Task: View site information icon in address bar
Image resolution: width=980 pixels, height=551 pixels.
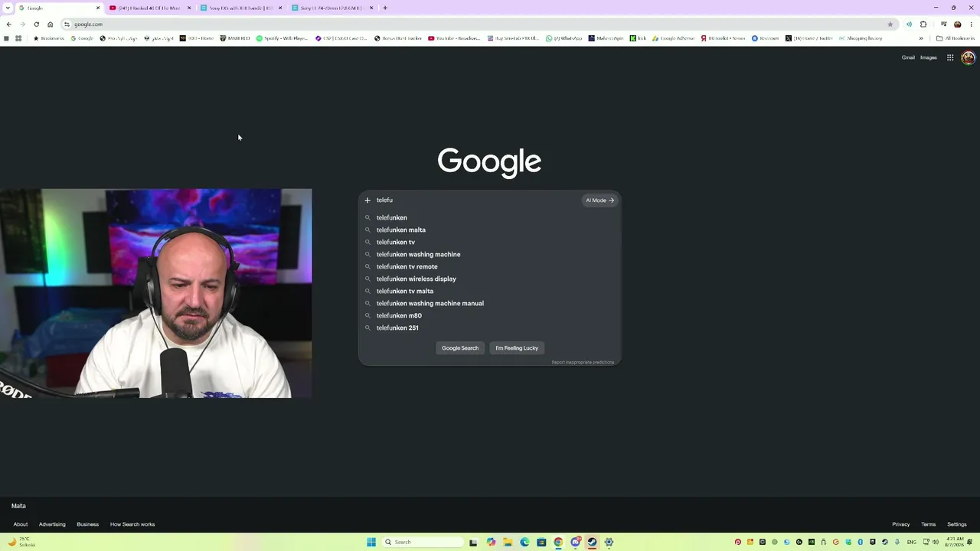Action: coord(67,24)
